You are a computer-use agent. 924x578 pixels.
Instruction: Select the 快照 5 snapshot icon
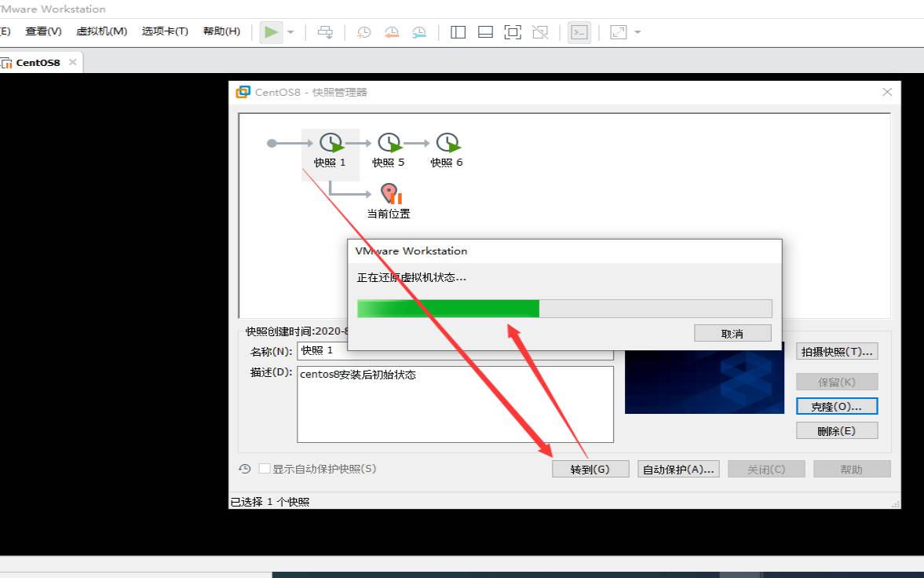point(389,143)
